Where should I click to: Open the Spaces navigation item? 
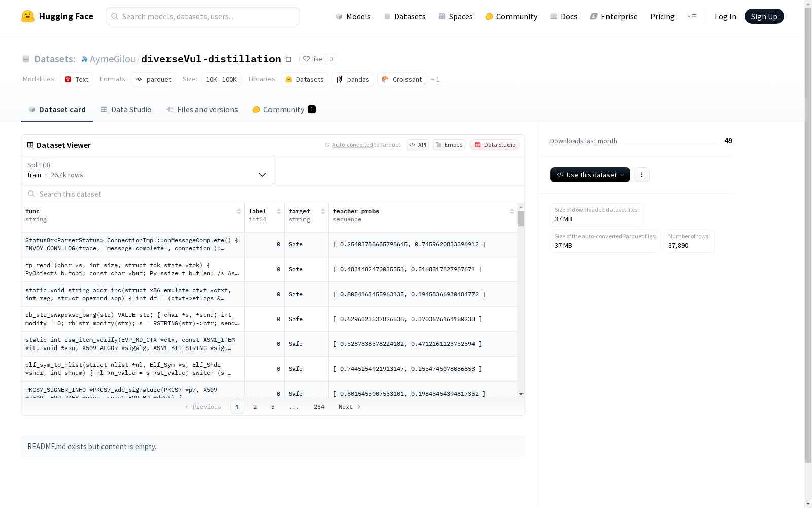(455, 16)
